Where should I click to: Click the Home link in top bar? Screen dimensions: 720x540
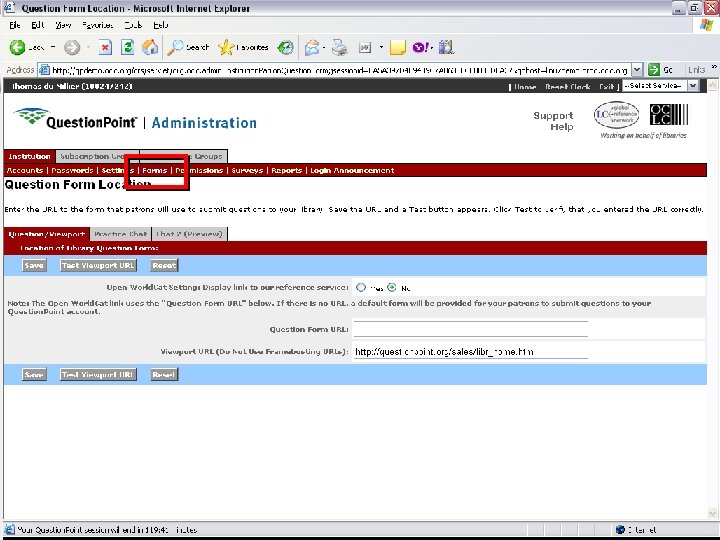point(525,86)
